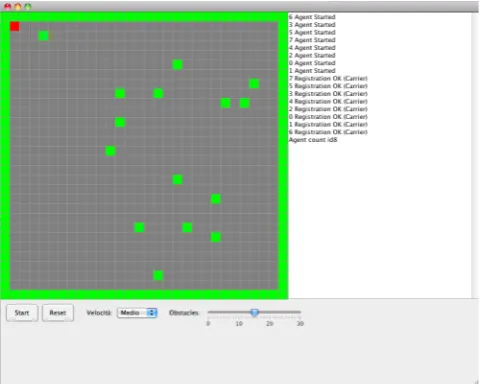The height and width of the screenshot is (384, 481).
Task: Select '1 Registration OK (Carrier)' log line
Action: click(328, 124)
